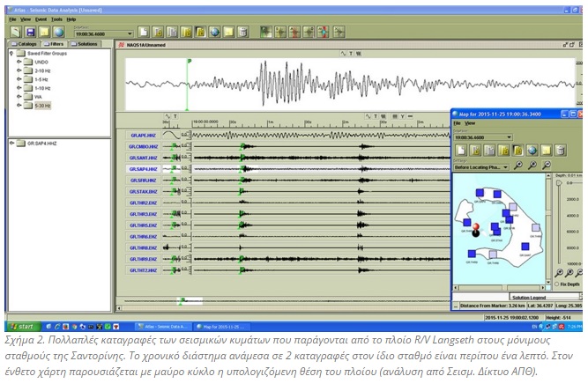Click the trash icon in Map window toolbar
588x391 pixels.
pos(559,150)
